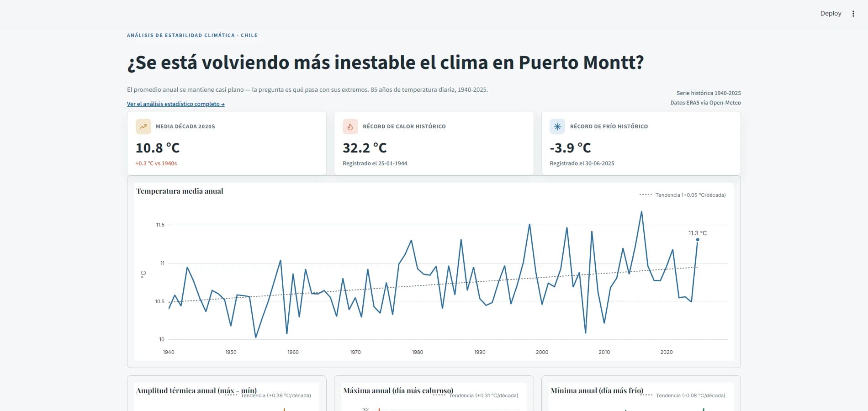Click the flame icon on Récord de Calor card

350,126
